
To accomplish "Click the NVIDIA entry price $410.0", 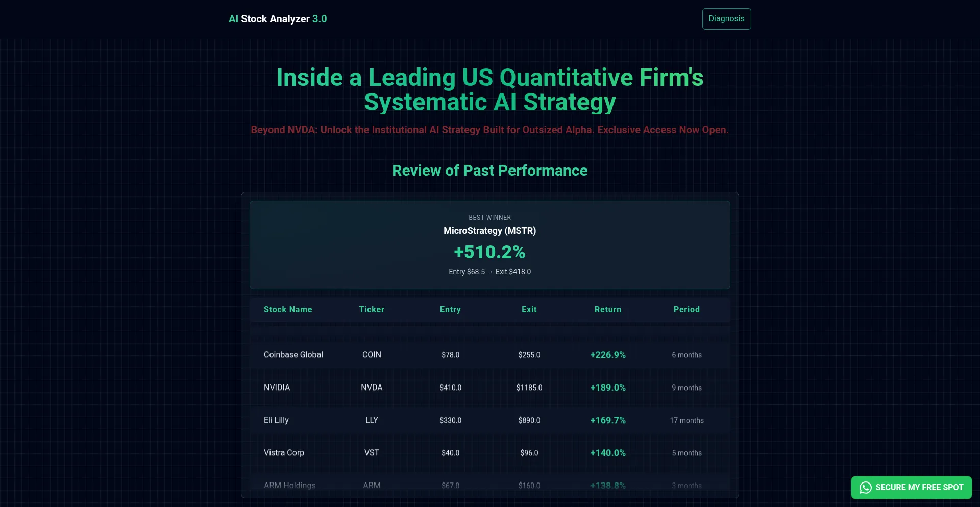I will coord(450,388).
